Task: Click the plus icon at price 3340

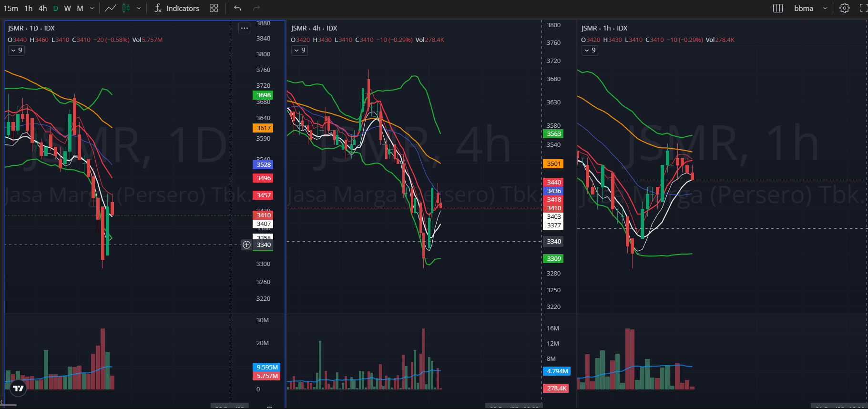Action: tap(246, 245)
